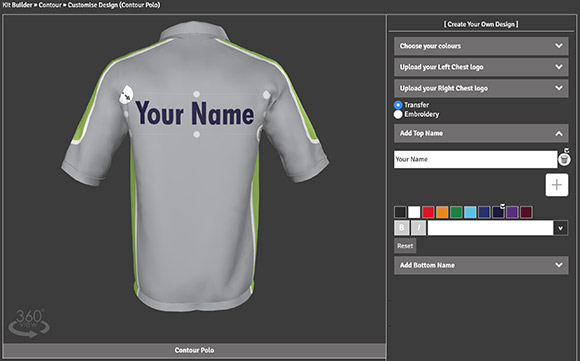580x361 pixels.
Task: Click the Reset button
Action: tap(405, 246)
